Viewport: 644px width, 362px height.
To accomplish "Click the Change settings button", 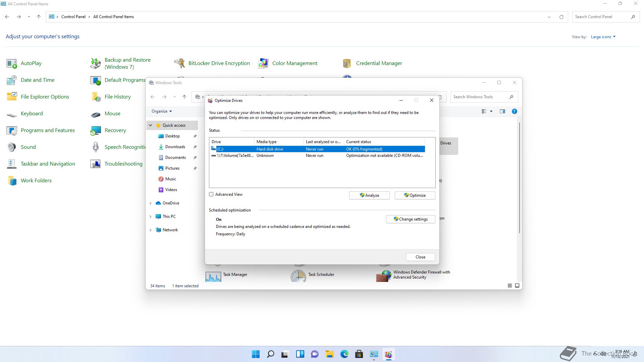I will coord(410,219).
